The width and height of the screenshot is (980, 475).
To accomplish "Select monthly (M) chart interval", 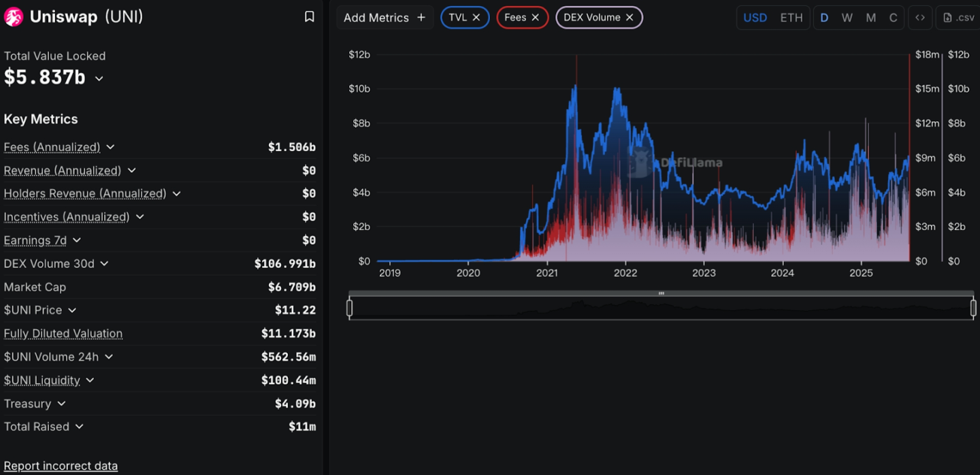I will click(870, 18).
